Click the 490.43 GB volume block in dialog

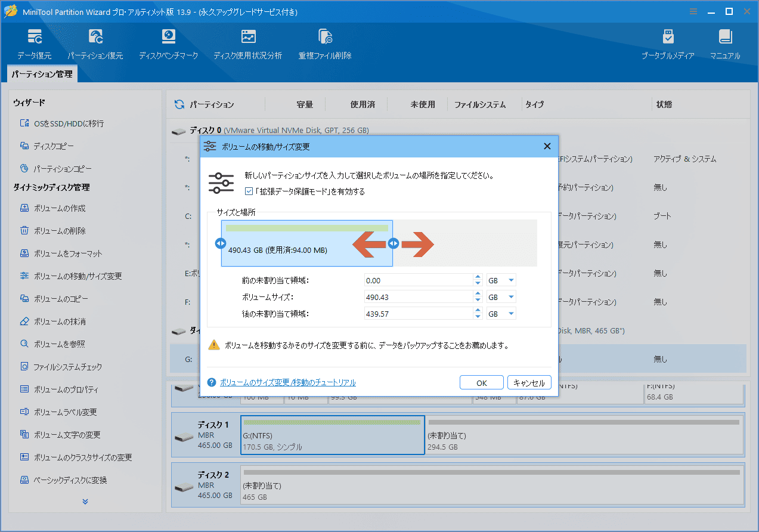(307, 243)
